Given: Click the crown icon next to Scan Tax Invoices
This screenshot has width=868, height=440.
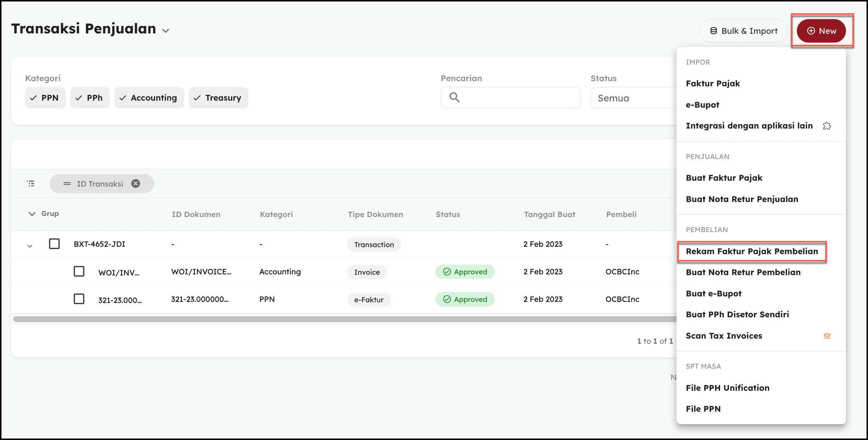Looking at the screenshot, I should pos(827,335).
